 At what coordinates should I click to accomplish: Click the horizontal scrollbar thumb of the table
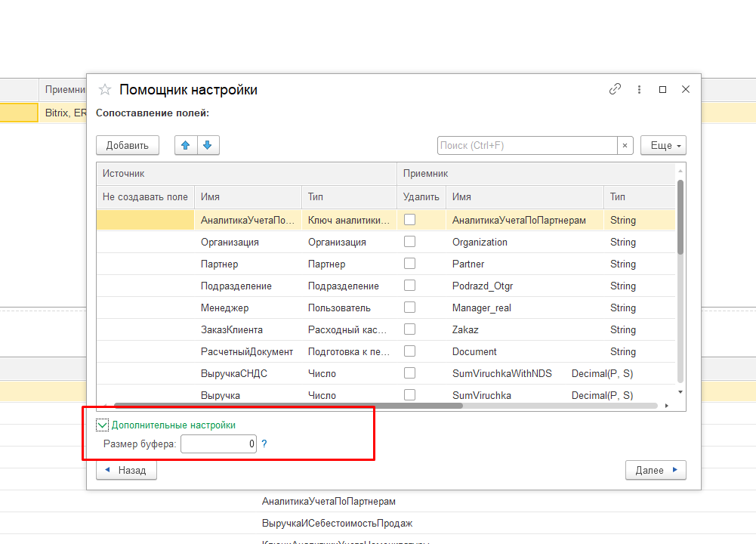pos(289,406)
